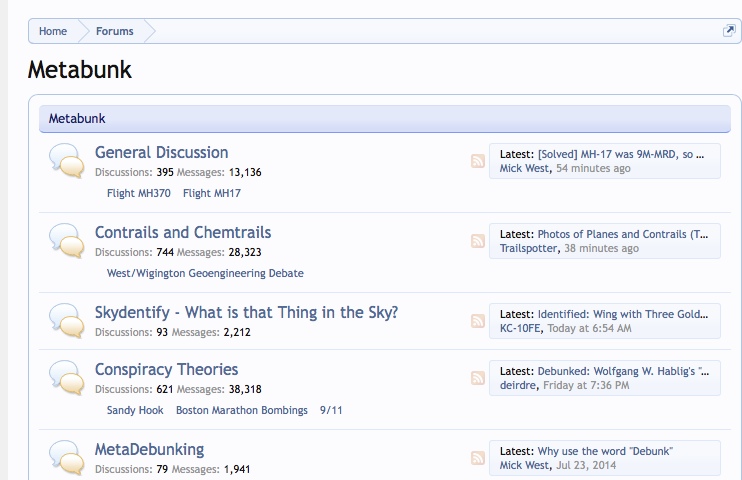Image resolution: width=742 pixels, height=480 pixels.
Task: View Trailspotter's user profile
Action: [529, 249]
